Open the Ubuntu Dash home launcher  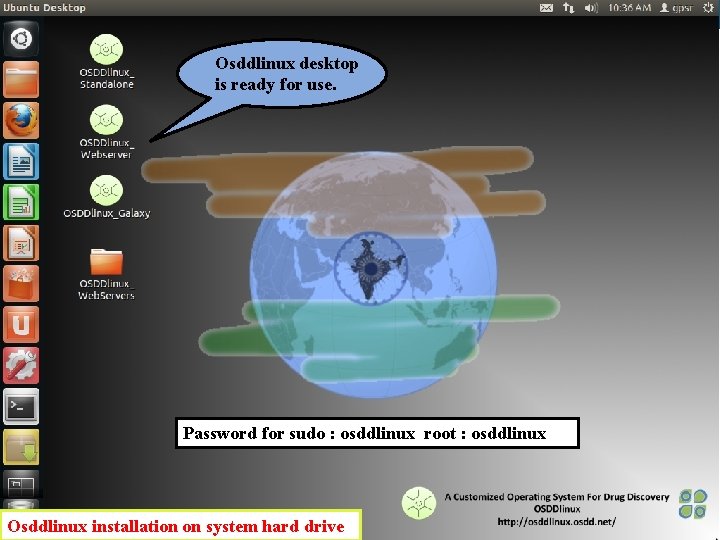tap(21, 39)
